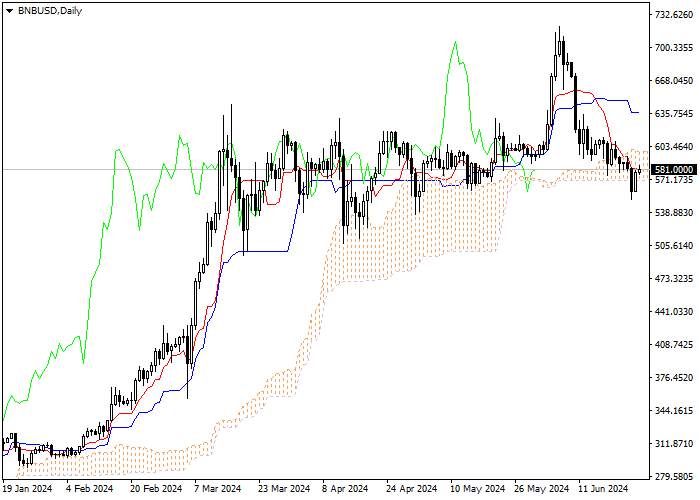The height and width of the screenshot is (500, 700).
Task: Click the 10 May 2024 date label
Action: [x=478, y=489]
